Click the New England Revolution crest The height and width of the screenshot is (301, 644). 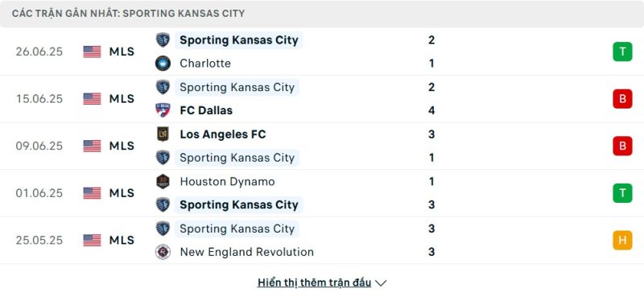163,252
